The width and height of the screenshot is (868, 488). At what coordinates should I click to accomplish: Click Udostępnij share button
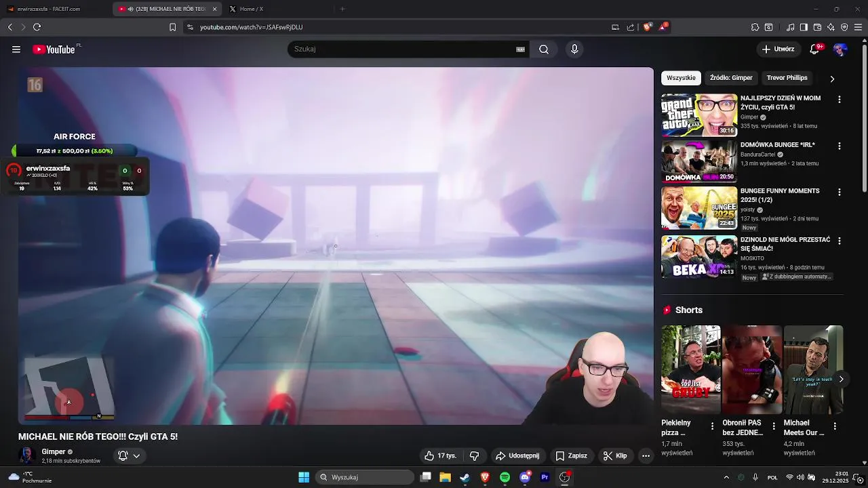(517, 456)
